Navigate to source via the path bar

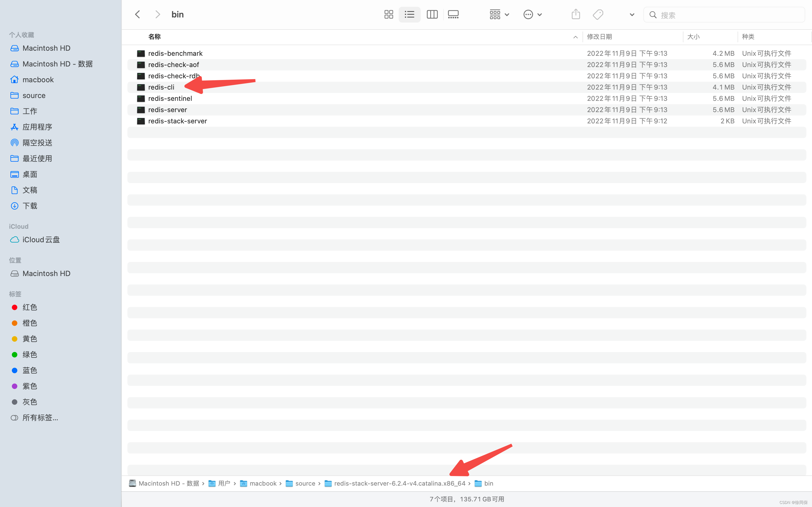pyautogui.click(x=305, y=483)
